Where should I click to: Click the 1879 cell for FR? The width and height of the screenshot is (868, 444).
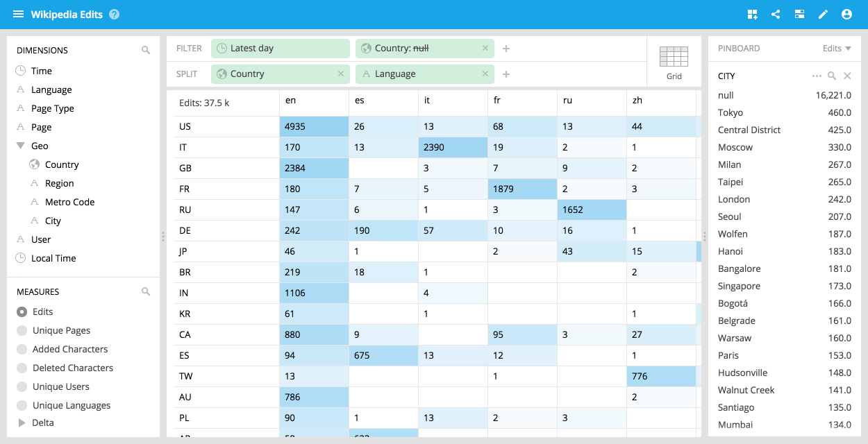(522, 189)
